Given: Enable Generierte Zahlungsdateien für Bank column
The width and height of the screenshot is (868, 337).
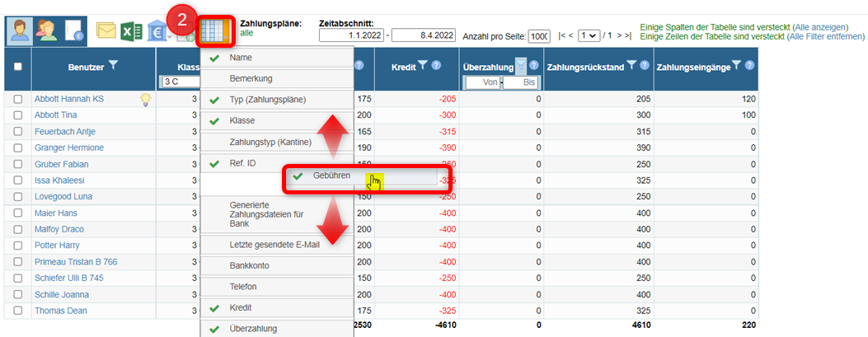Looking at the screenshot, I should coord(277,214).
